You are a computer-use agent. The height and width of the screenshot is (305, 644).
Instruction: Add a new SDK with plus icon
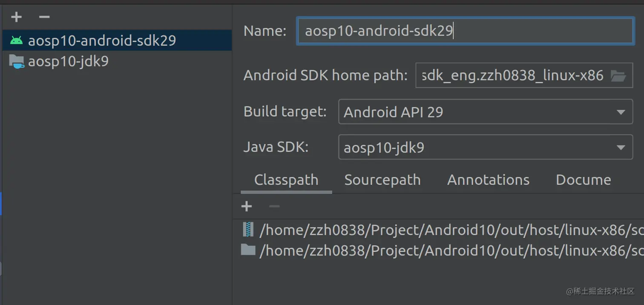[x=16, y=17]
